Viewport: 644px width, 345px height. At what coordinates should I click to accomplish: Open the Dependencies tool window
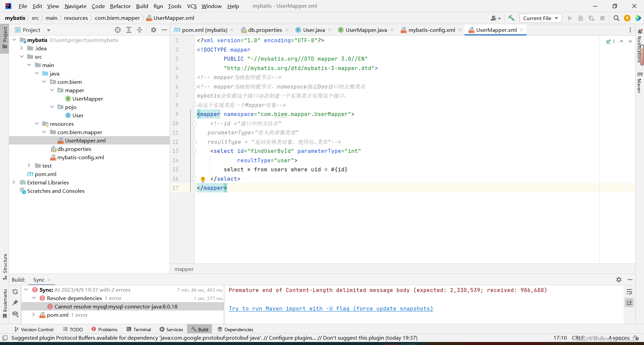pos(235,330)
